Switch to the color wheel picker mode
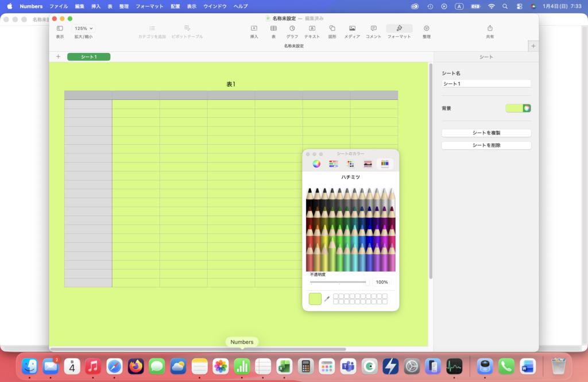This screenshot has width=588, height=382. pos(316,164)
